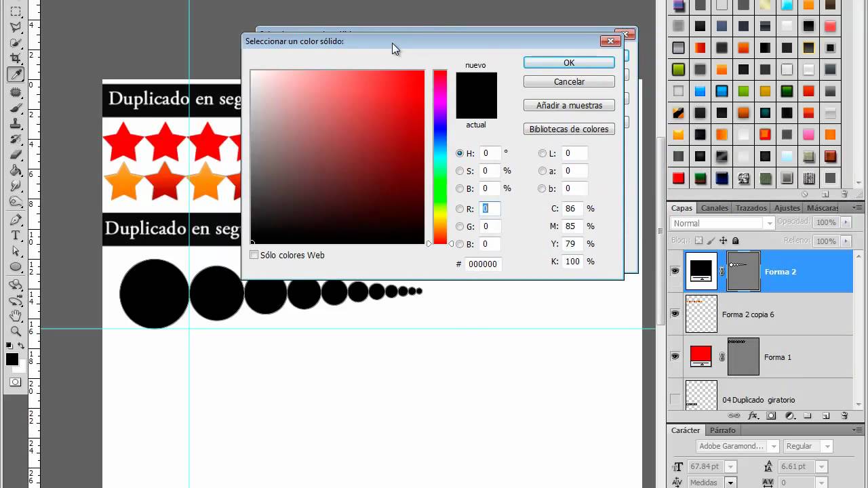Open the Normal blend mode dropdown
The image size is (868, 488).
[722, 223]
